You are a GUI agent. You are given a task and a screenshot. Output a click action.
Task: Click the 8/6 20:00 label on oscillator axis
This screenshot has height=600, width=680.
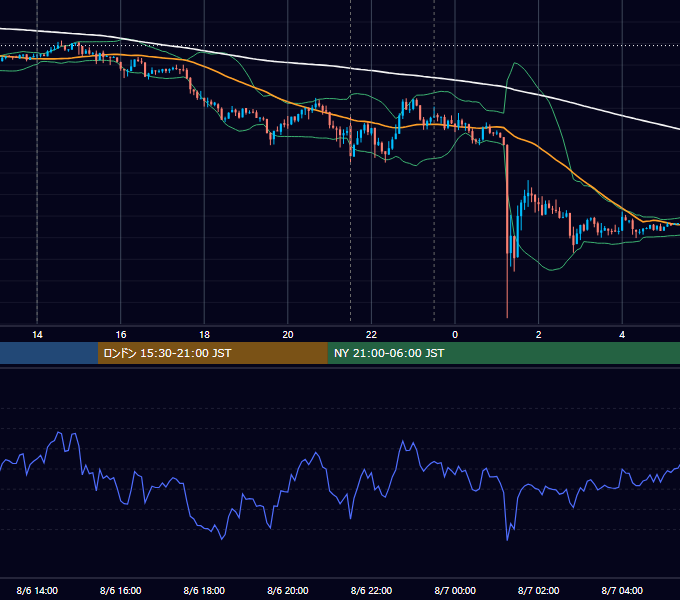pyautogui.click(x=288, y=590)
